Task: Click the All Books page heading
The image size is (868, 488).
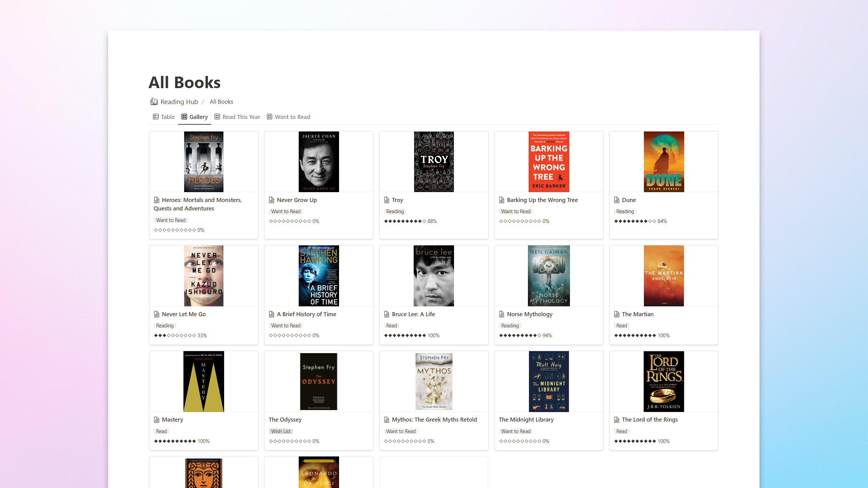Action: tap(185, 82)
